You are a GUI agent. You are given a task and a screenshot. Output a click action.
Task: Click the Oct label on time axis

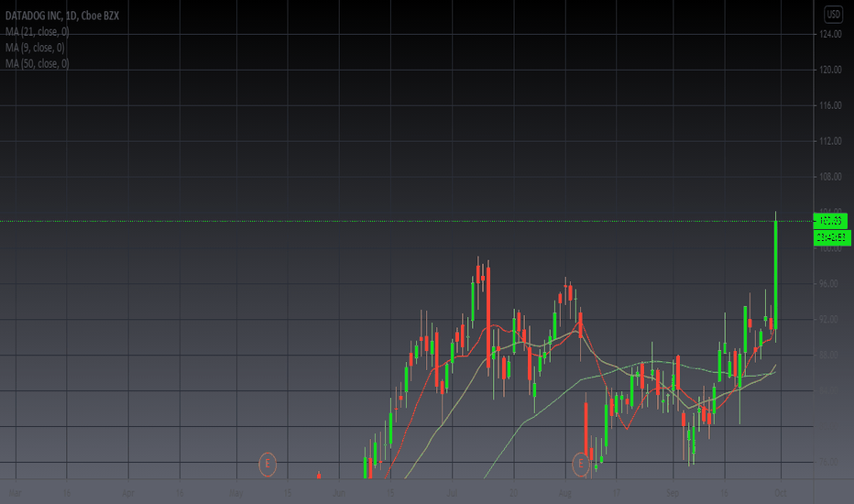(781, 493)
